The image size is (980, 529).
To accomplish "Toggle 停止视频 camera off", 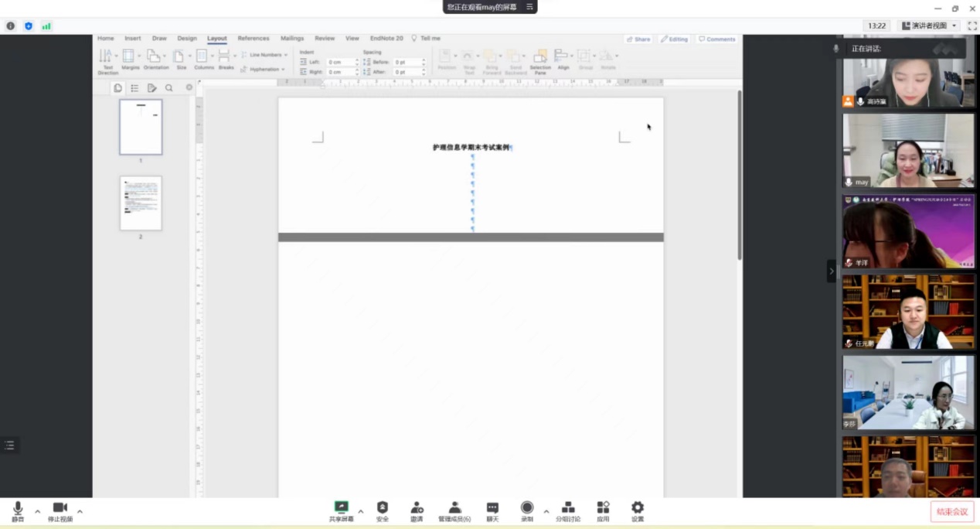I will click(60, 508).
